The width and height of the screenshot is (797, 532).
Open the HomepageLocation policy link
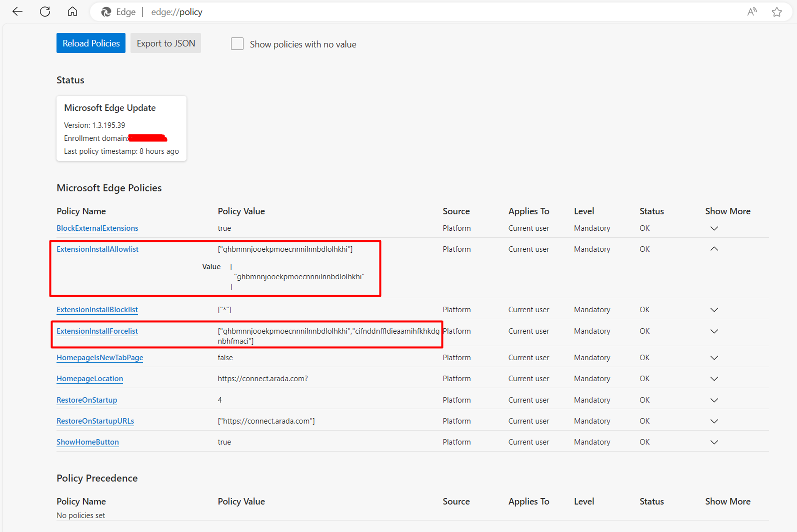[x=89, y=379]
